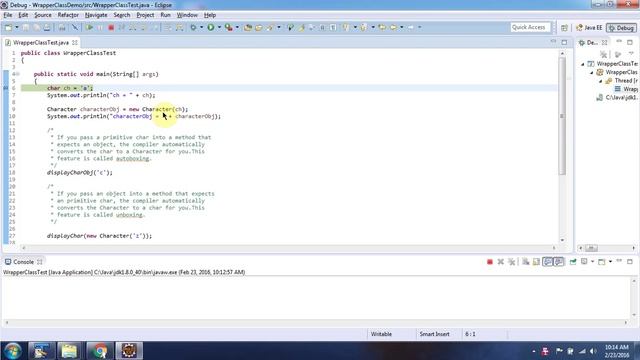Open the Run menu
640x360 pixels.
click(165, 15)
